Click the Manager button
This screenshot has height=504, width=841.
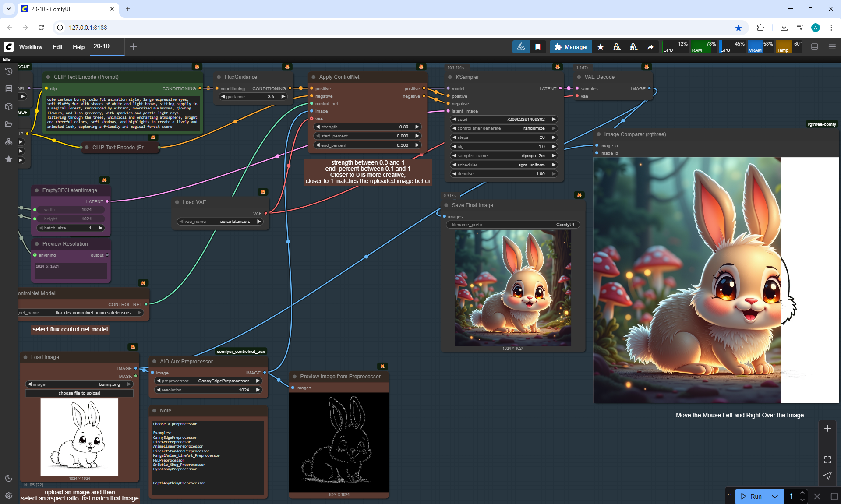click(571, 47)
